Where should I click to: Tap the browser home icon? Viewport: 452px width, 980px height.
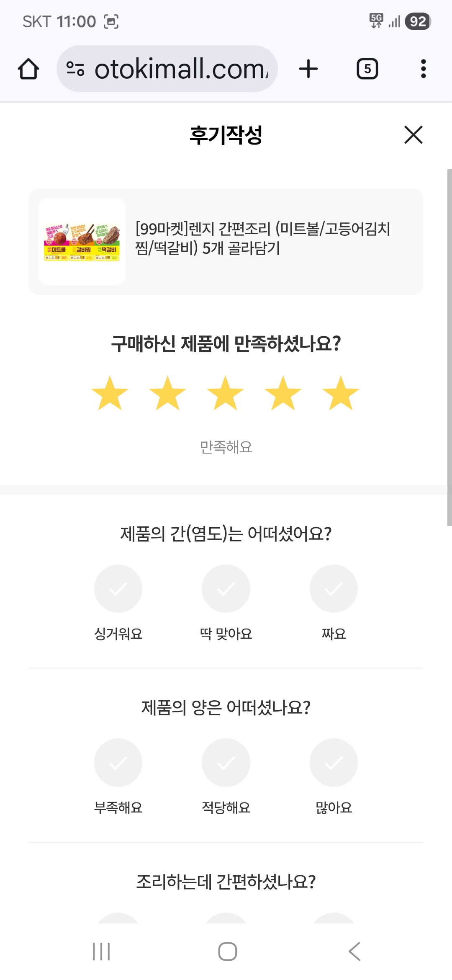(28, 69)
